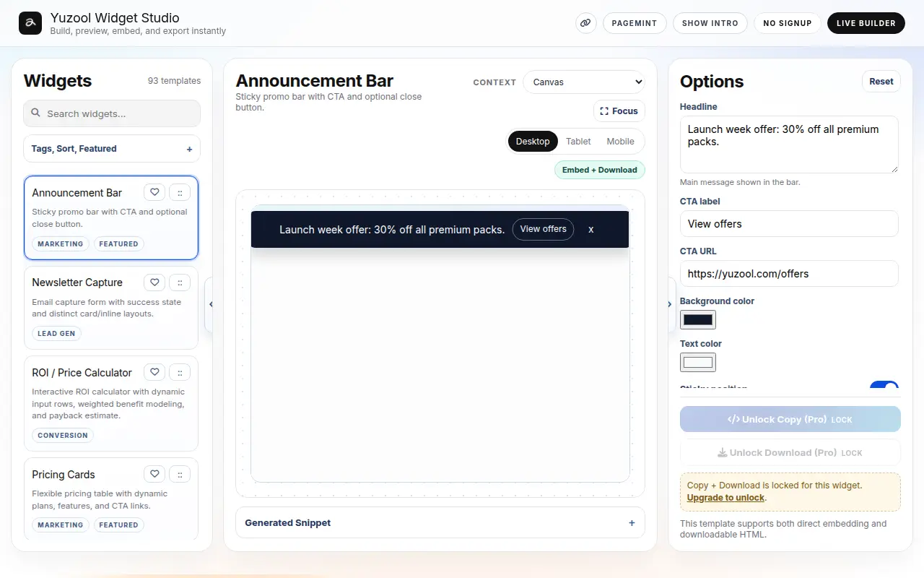Open the Context Canvas dropdown
The height and width of the screenshot is (578, 924).
pos(584,82)
